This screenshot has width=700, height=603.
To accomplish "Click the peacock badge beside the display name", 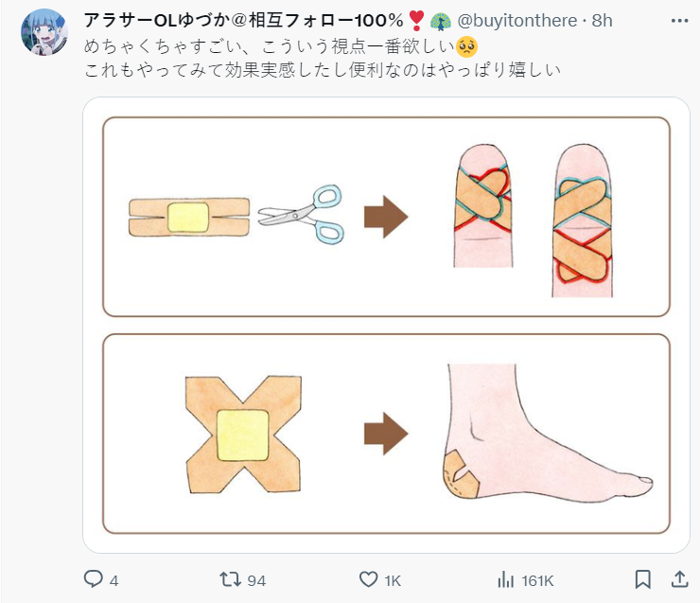I will point(440,20).
